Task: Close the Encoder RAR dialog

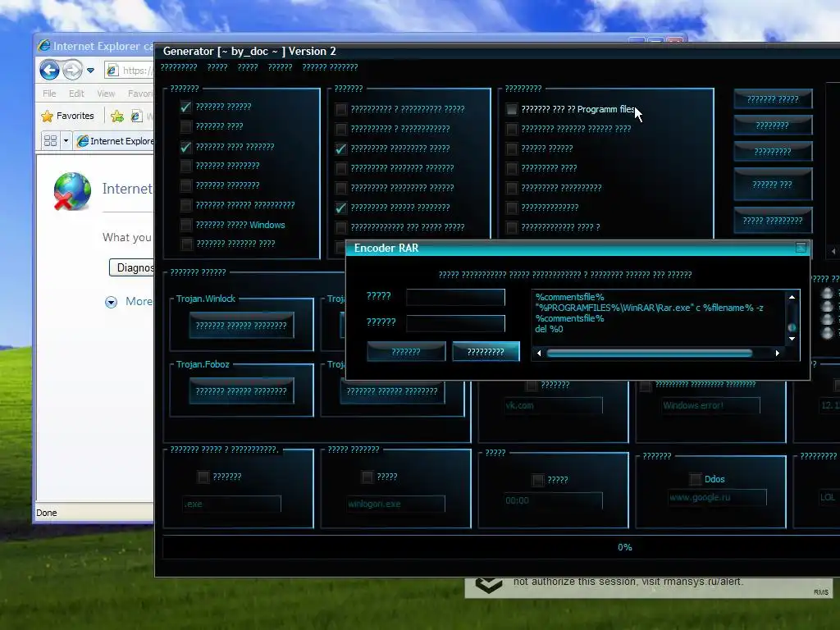Action: click(x=801, y=248)
